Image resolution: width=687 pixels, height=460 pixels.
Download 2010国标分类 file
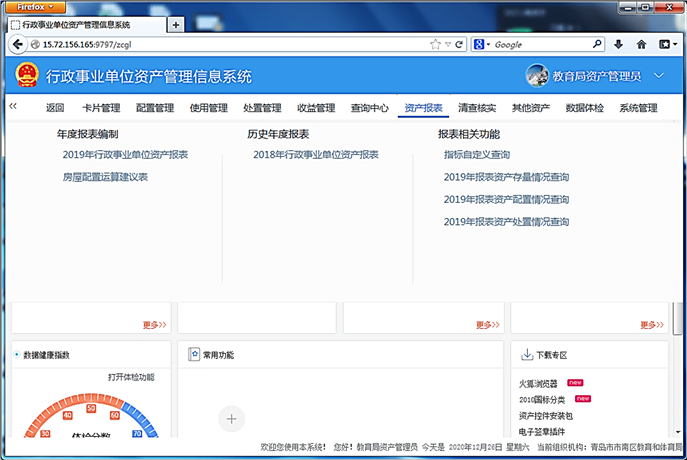[x=542, y=400]
